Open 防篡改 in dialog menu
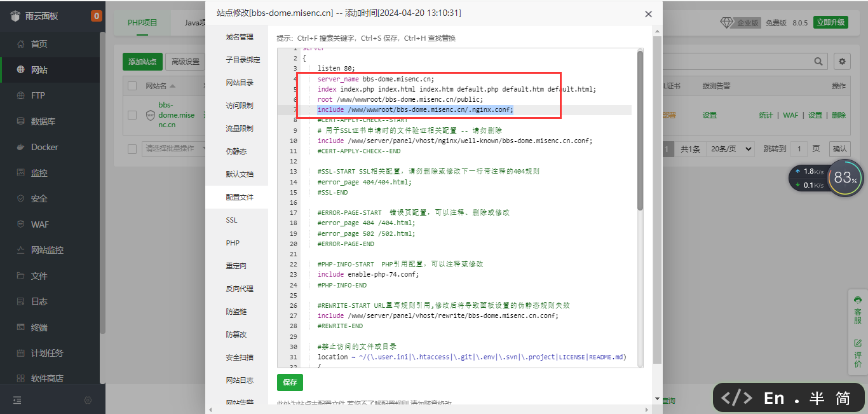 click(236, 335)
